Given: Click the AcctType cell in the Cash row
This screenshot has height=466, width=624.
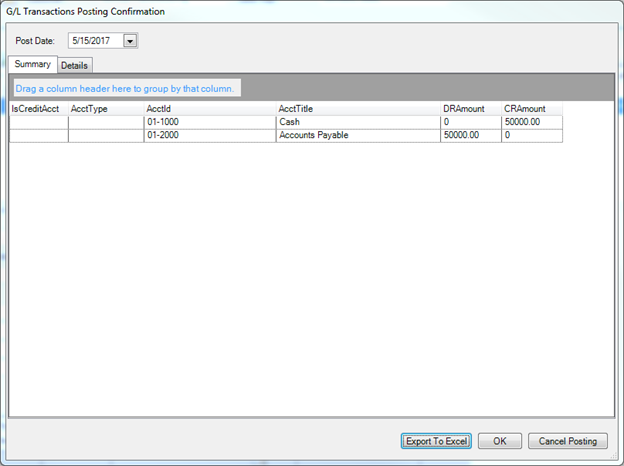Looking at the screenshot, I should (x=106, y=122).
